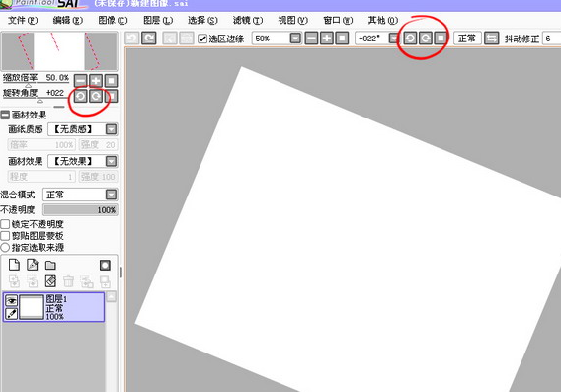Screen dimensions: 561x392
Task: Open the 其他 menu
Action: click(383, 20)
